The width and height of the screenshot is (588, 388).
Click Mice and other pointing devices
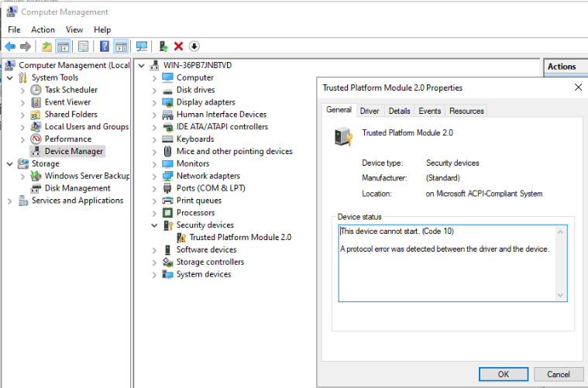pyautogui.click(x=235, y=152)
